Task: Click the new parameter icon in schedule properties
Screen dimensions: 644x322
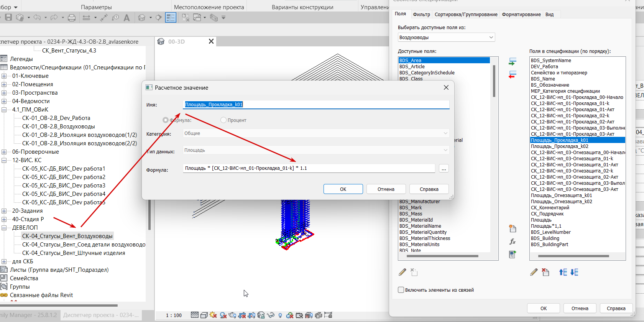Action: (513, 229)
